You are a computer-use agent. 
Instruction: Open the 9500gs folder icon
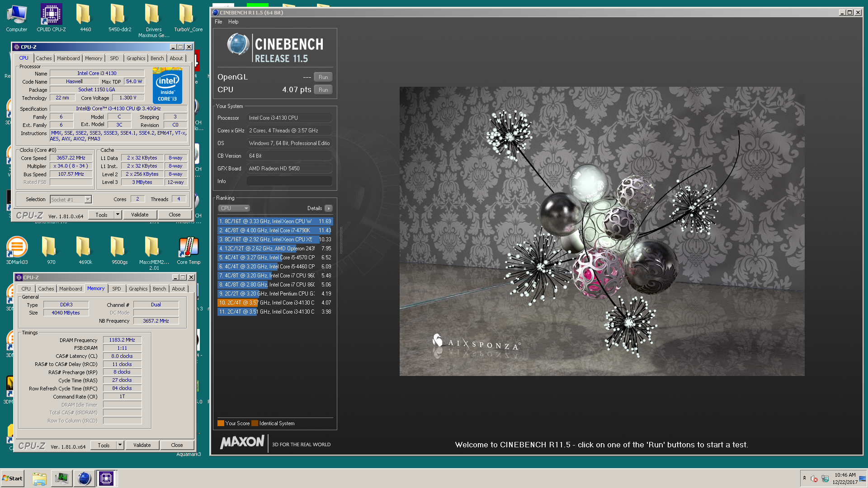pyautogui.click(x=120, y=250)
